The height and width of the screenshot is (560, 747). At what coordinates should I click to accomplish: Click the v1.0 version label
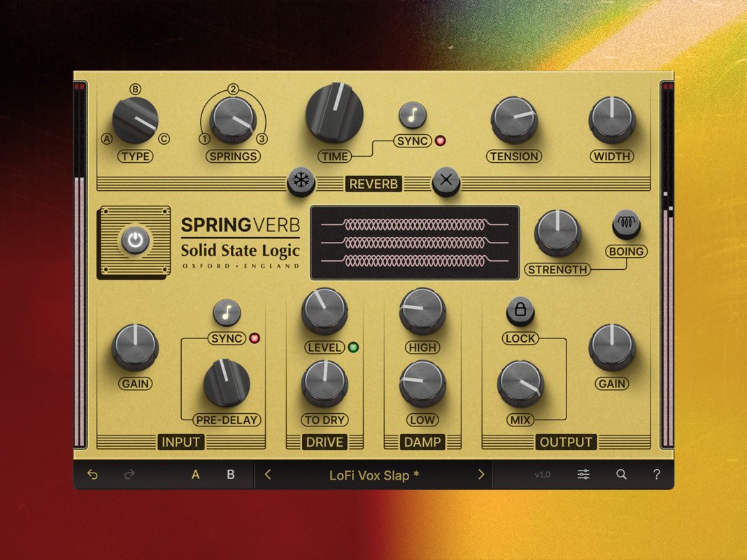(543, 474)
